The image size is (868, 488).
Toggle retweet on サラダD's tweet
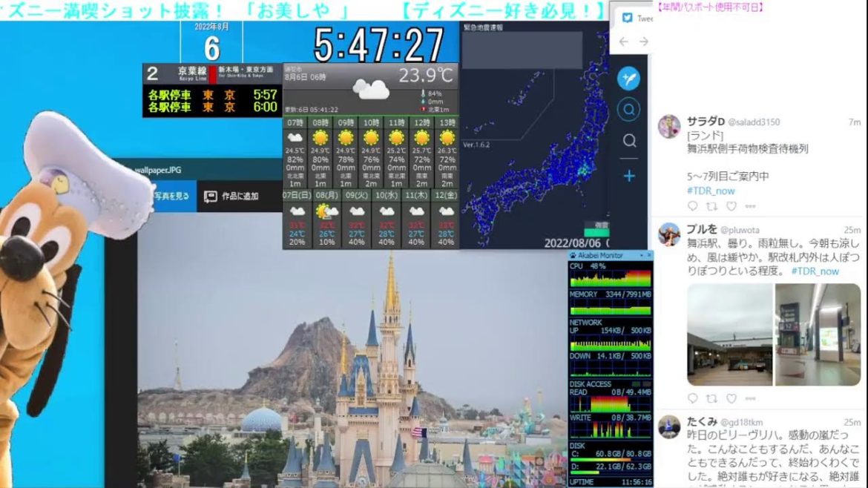pyautogui.click(x=713, y=206)
